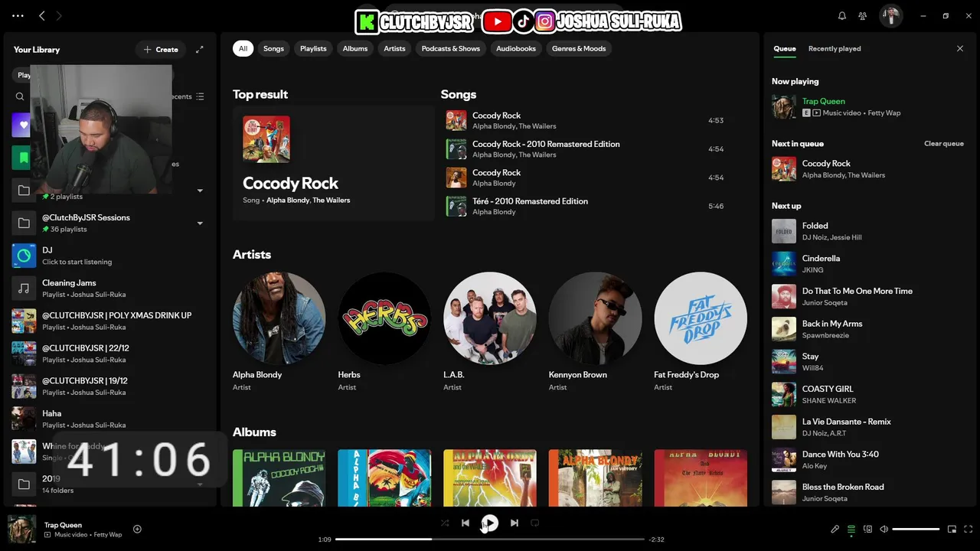Open the mini player icon

click(952, 529)
